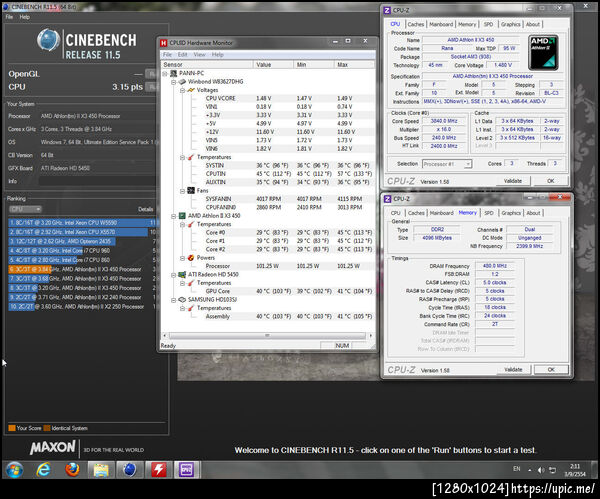Screen dimensions: 600x499
Task: Click the Memory CPU-Z window title icon
Action: click(x=387, y=199)
